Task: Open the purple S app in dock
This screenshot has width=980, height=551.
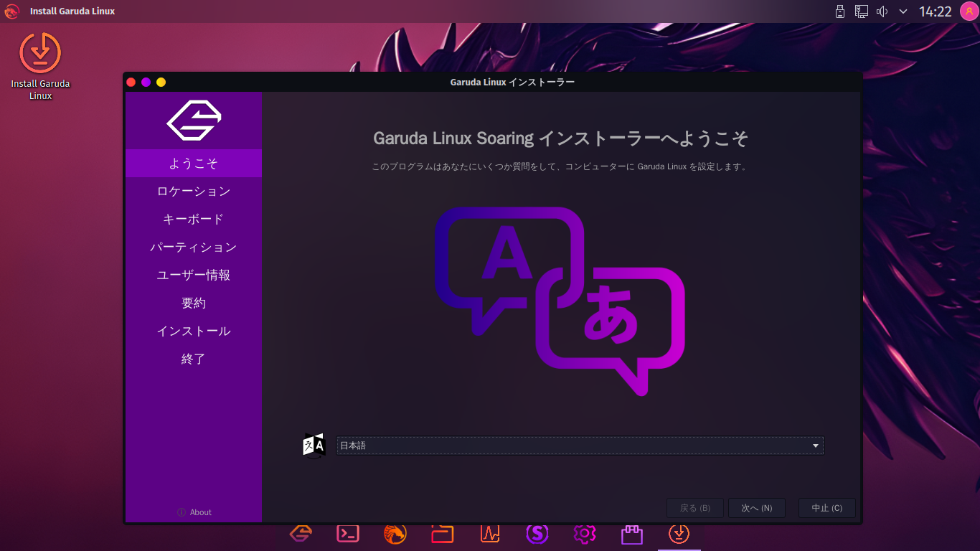Action: coord(537,533)
